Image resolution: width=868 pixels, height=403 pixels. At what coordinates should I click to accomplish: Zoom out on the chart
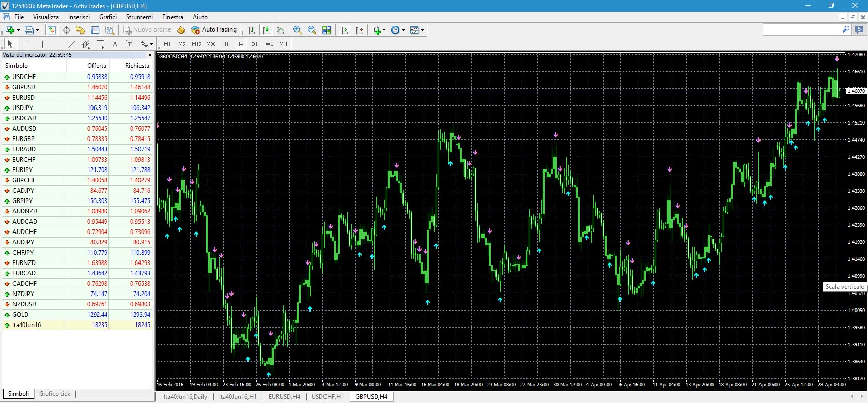[312, 30]
